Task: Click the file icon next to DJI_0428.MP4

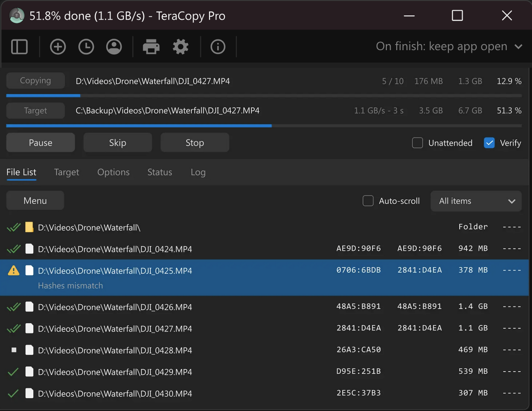Action: coord(29,350)
